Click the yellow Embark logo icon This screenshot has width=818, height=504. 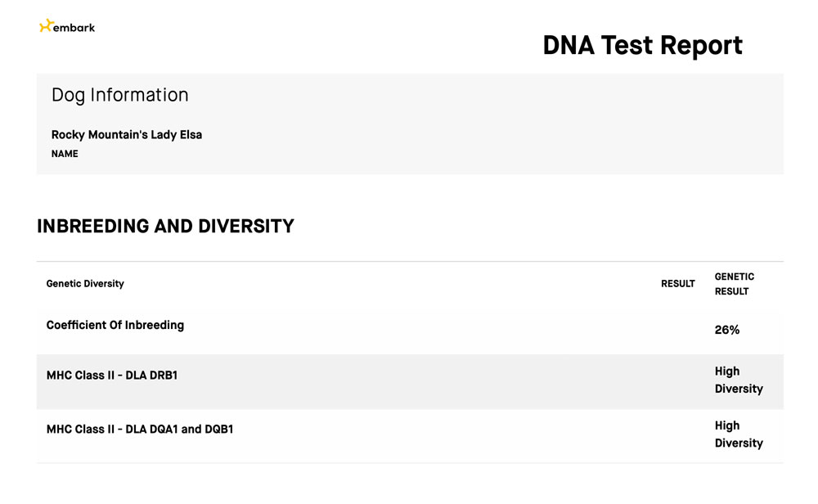coord(46,26)
